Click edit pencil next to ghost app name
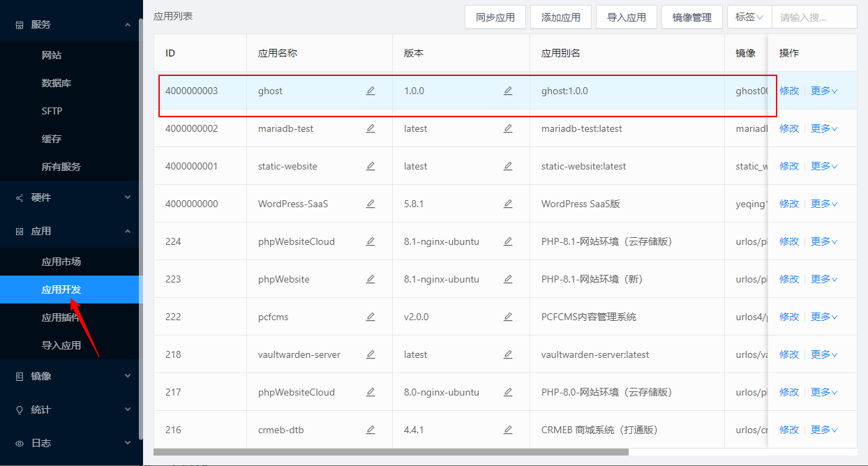The height and width of the screenshot is (466, 868). pyautogui.click(x=371, y=91)
